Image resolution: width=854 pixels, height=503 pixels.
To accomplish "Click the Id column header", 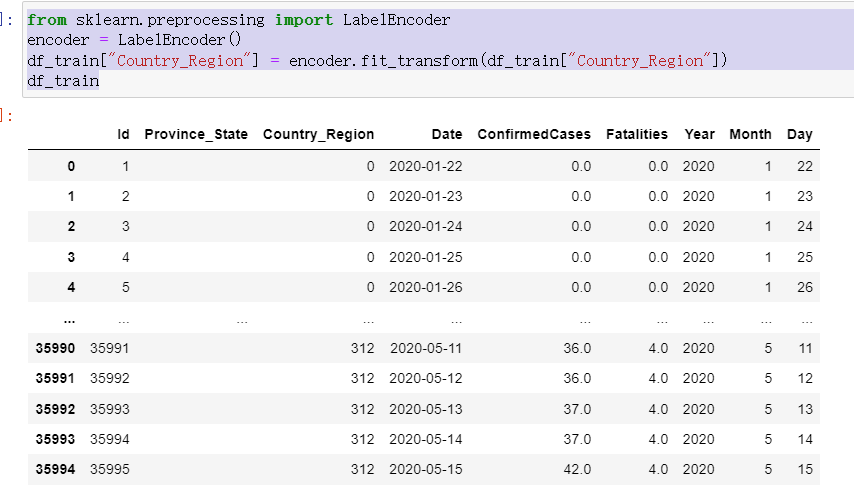I will tap(123, 134).
